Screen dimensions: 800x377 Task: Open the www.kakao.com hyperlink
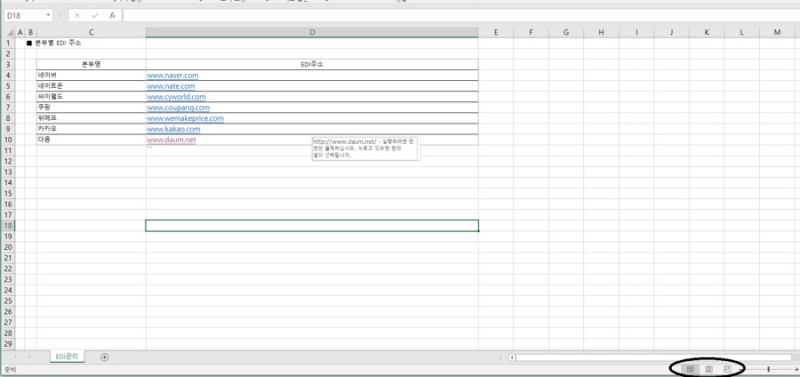[x=173, y=129]
